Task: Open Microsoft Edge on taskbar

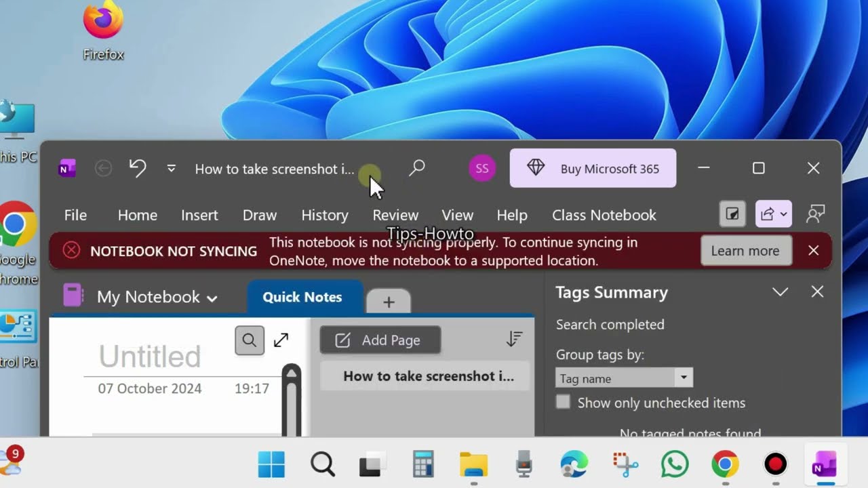Action: point(574,464)
